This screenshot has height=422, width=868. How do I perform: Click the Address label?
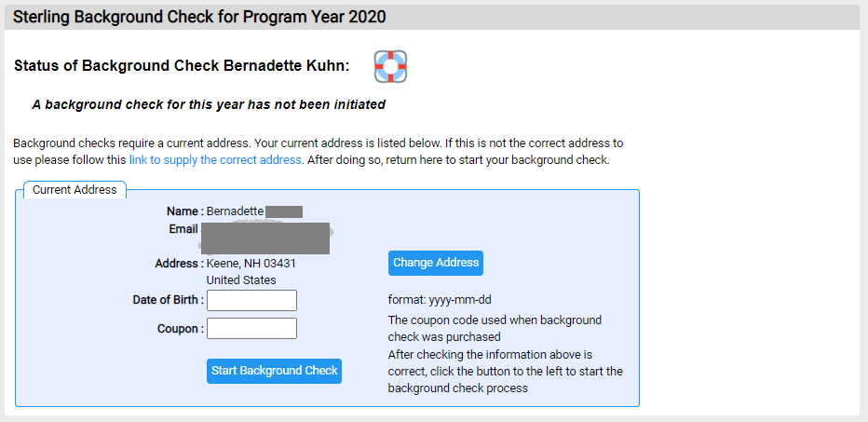[x=180, y=264]
